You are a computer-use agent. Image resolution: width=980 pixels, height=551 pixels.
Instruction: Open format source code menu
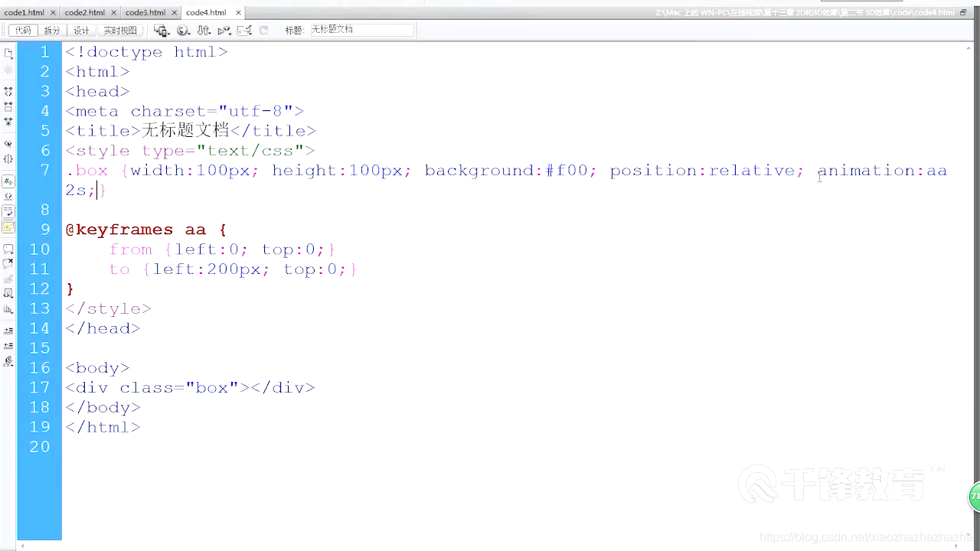(x=8, y=361)
